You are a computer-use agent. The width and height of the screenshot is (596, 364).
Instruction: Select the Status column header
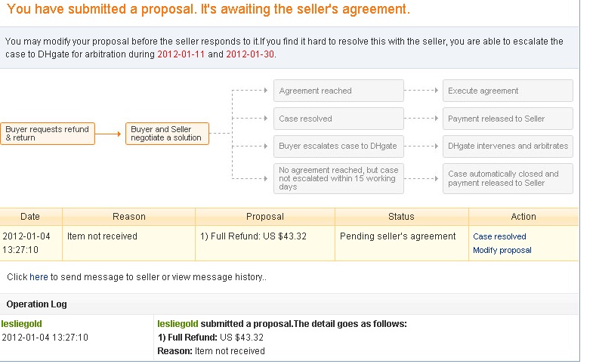(401, 217)
